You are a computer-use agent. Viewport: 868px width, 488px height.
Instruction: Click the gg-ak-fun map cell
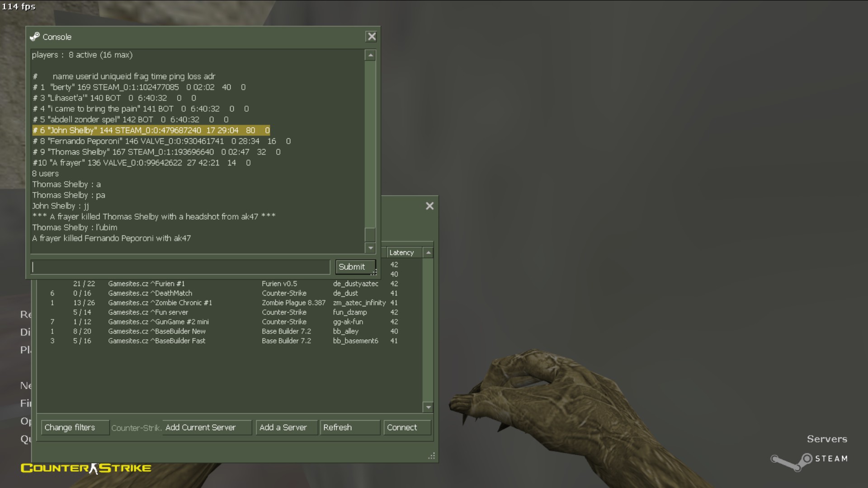(x=348, y=322)
